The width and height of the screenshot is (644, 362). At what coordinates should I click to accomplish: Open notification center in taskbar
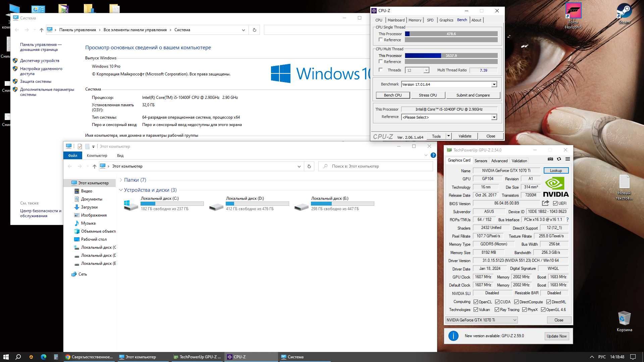[633, 357]
